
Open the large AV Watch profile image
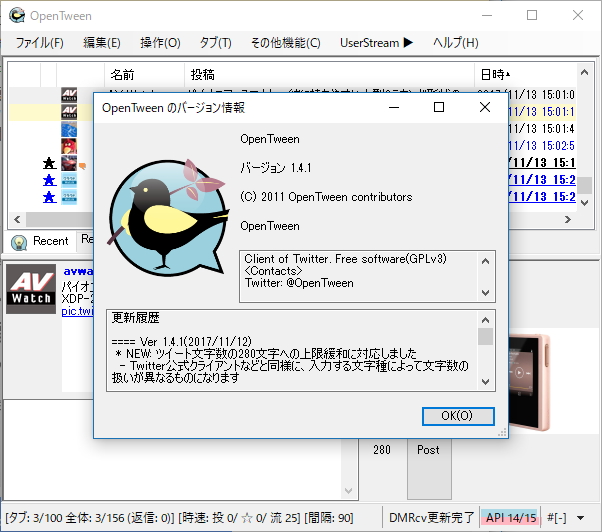[31, 289]
